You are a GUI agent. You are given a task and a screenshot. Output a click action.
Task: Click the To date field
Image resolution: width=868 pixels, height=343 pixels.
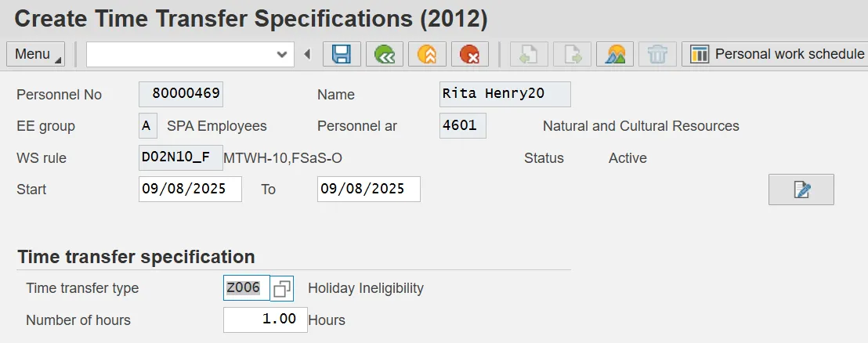pyautogui.click(x=368, y=190)
